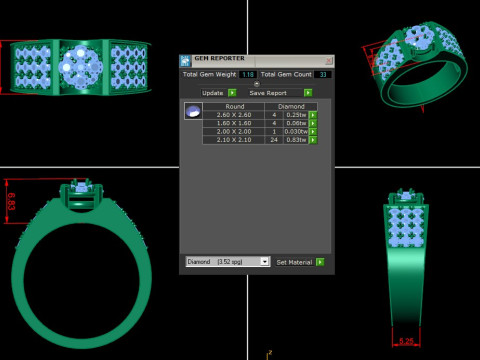Click the Save Report label button
Image resolution: width=480 pixels, height=360 pixels.
pyautogui.click(x=268, y=93)
